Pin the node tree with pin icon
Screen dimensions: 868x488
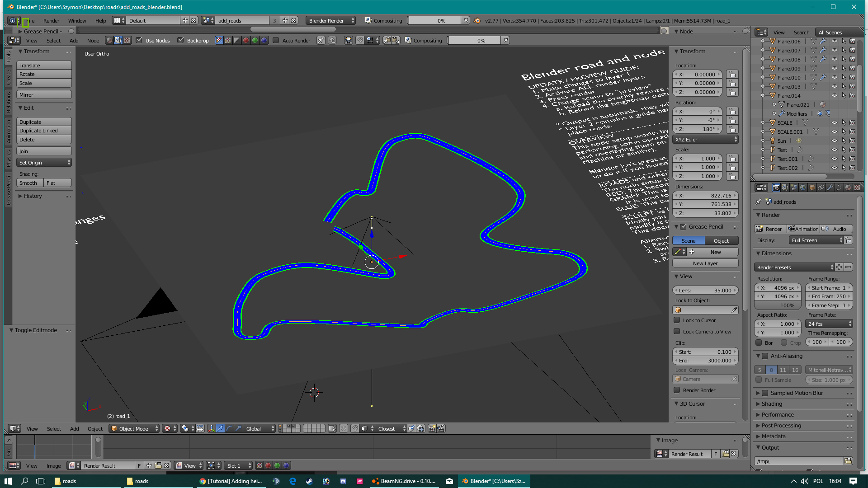(321, 40)
